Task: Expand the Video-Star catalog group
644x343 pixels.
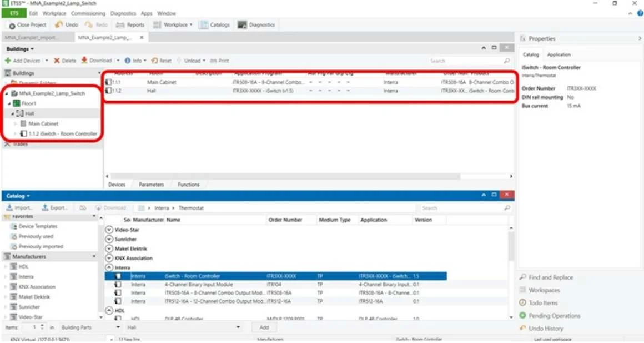Action: (109, 230)
